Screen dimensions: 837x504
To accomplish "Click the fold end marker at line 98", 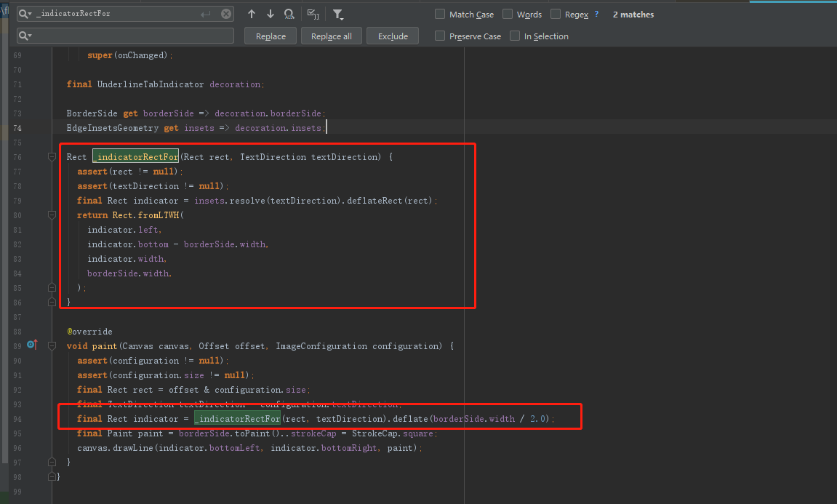I will [52, 477].
